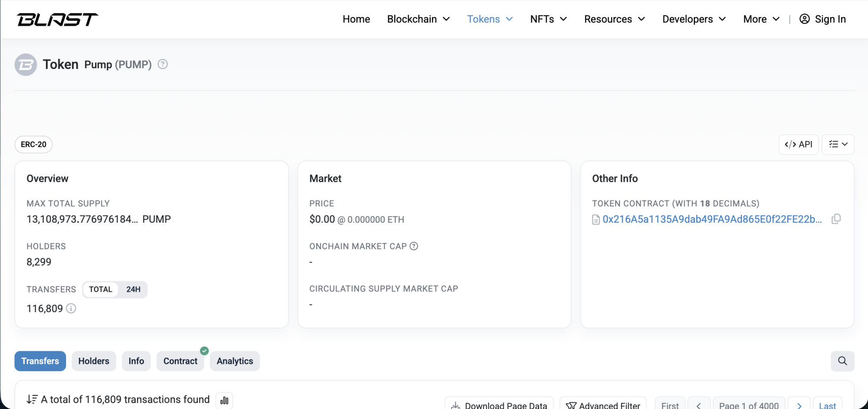Open the list options dropdown beside API
This screenshot has width=868, height=409.
(x=838, y=145)
